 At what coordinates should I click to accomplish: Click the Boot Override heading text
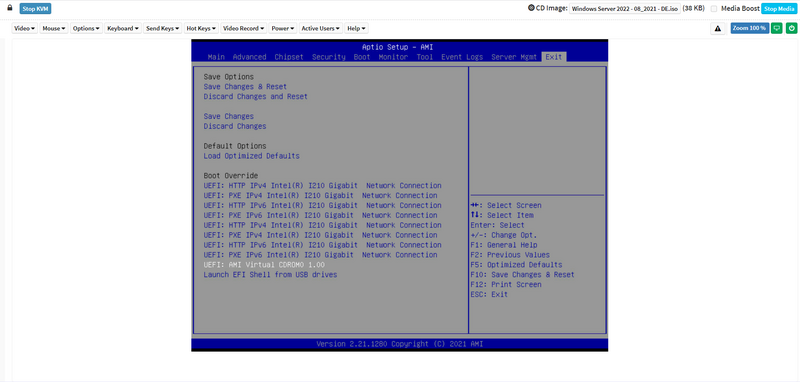[x=231, y=175]
